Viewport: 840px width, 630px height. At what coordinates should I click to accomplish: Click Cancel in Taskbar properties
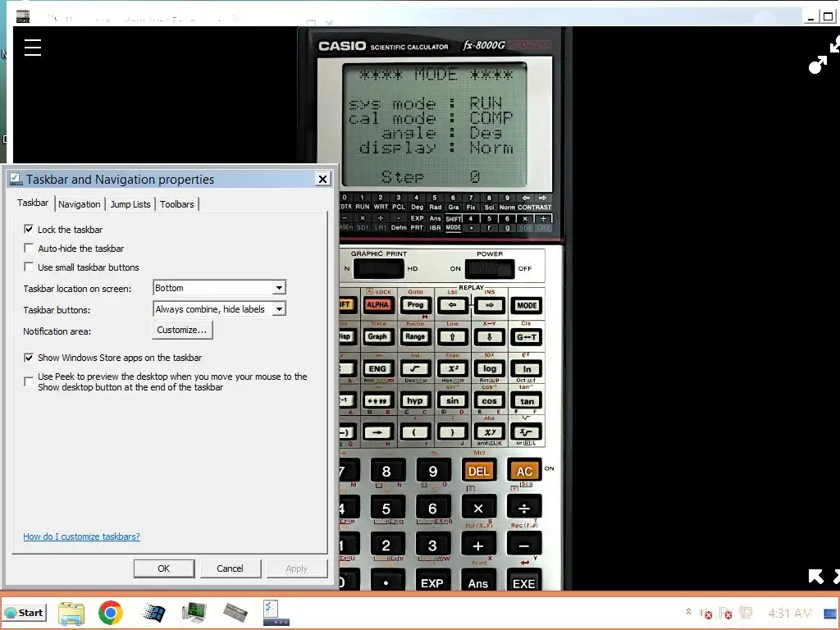tap(230, 568)
